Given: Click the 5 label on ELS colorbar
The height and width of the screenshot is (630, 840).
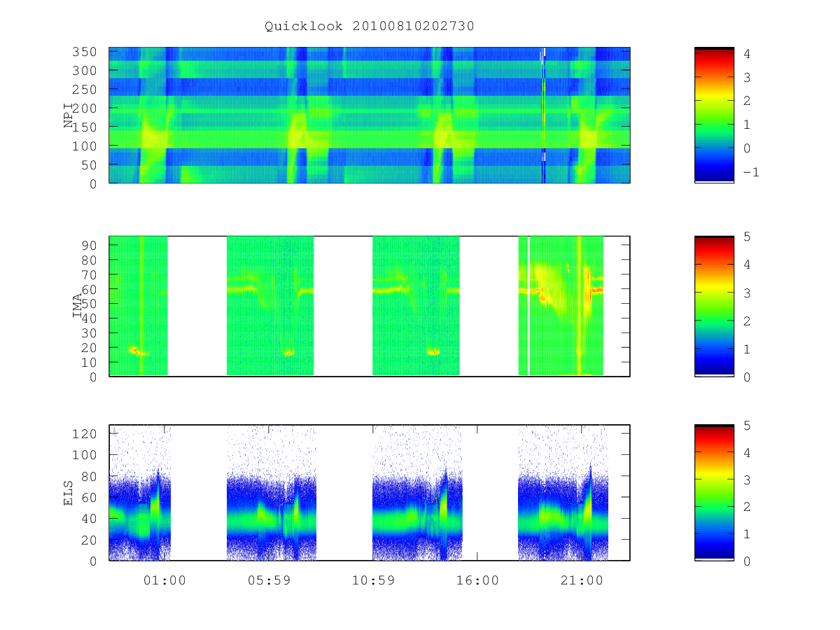Looking at the screenshot, I should point(746,426).
